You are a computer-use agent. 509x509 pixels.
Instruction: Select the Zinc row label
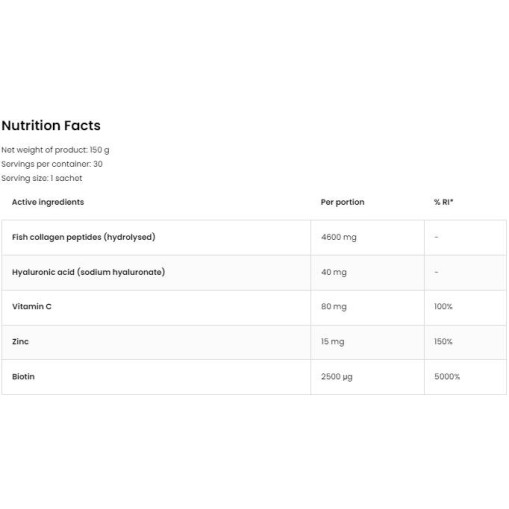[20, 341]
